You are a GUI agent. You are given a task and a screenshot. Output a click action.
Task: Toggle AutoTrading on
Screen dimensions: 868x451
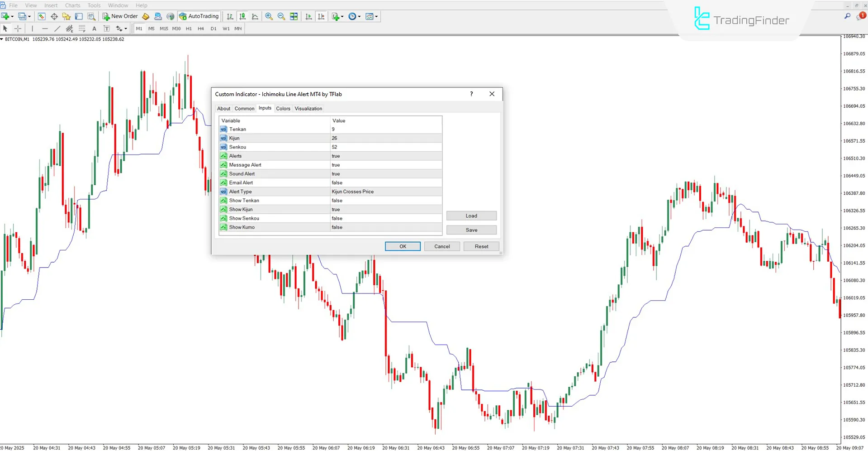tap(198, 16)
